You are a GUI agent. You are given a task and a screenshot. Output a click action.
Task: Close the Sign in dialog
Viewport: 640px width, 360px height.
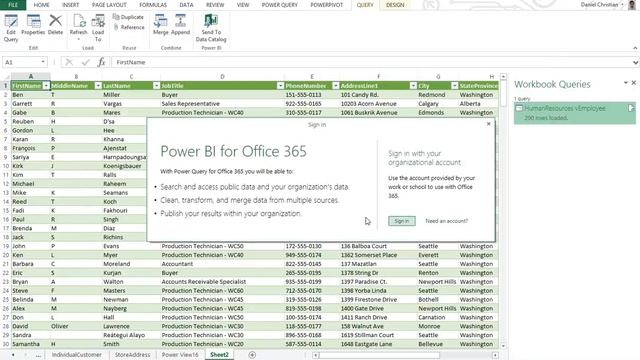pos(489,124)
